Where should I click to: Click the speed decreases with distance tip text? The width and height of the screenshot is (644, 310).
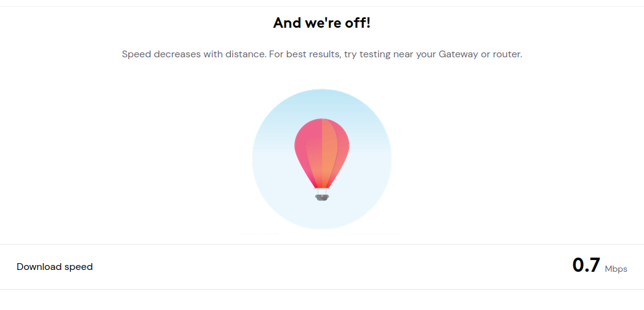[322, 54]
